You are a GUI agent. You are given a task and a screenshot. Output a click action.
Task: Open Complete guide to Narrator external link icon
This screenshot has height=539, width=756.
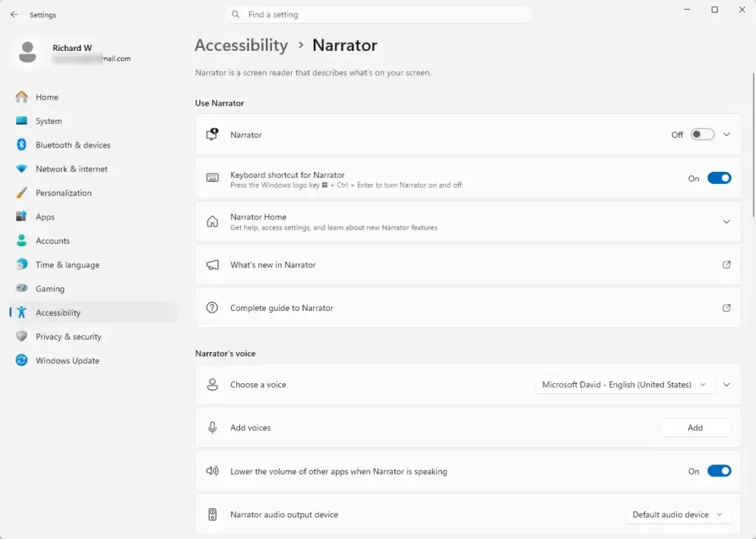pos(726,308)
